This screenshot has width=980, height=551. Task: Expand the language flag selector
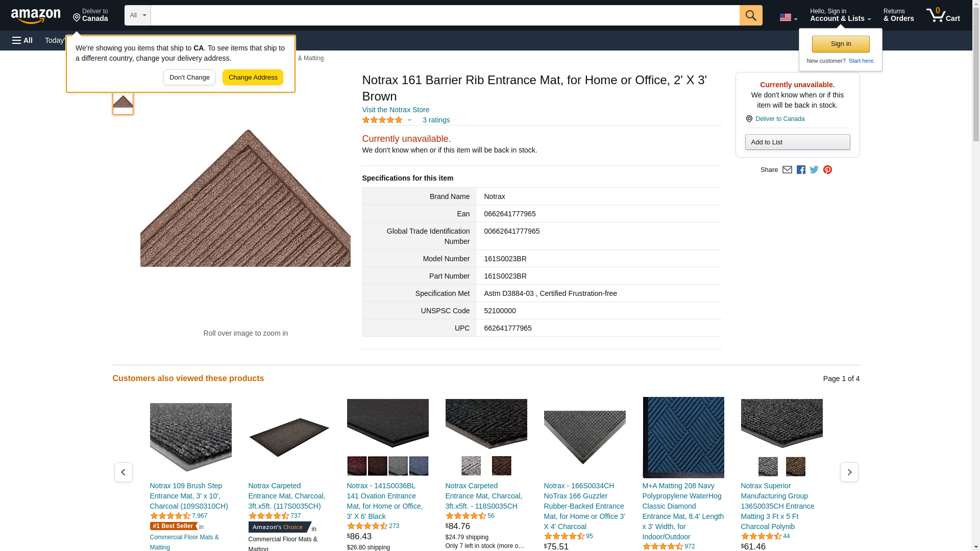pos(788,17)
